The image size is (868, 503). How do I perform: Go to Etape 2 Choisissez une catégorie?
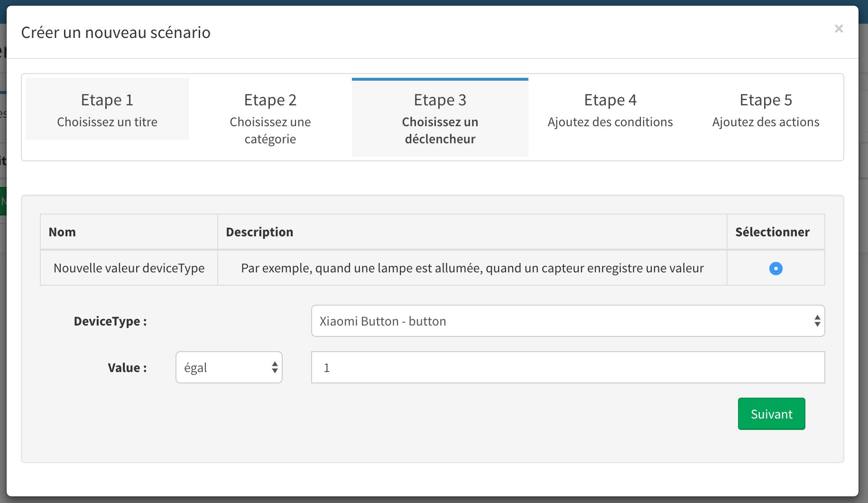tap(270, 118)
